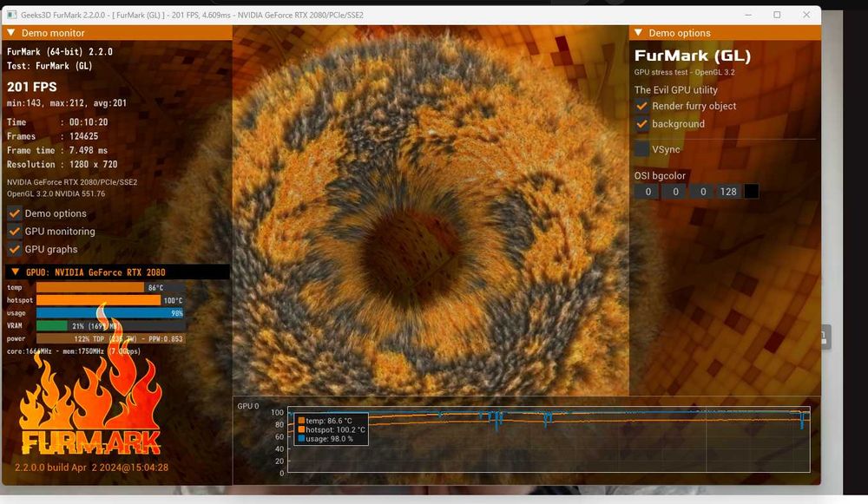Click the power 122% TDP bar
868x504 pixels.
tap(109, 338)
